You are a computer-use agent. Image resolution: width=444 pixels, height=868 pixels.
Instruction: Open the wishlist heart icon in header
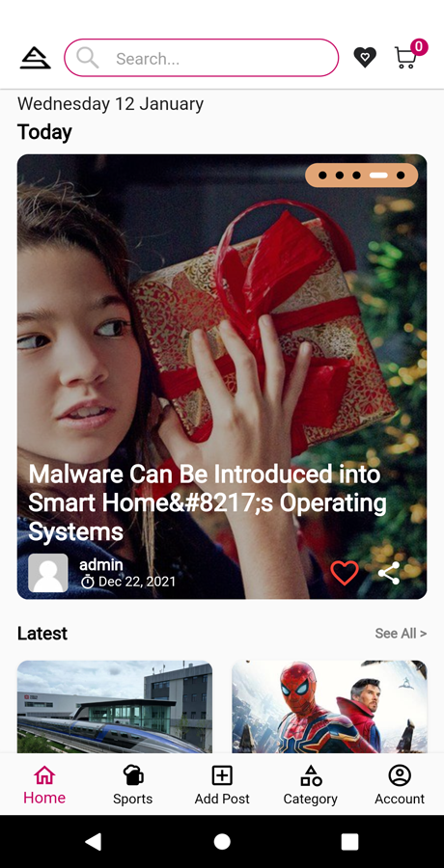pos(365,57)
